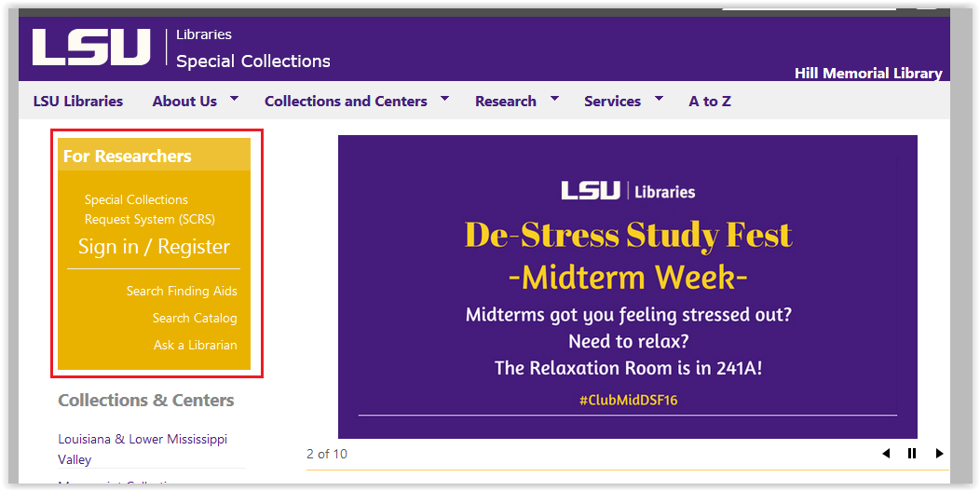Open Search Catalog link

click(x=195, y=318)
